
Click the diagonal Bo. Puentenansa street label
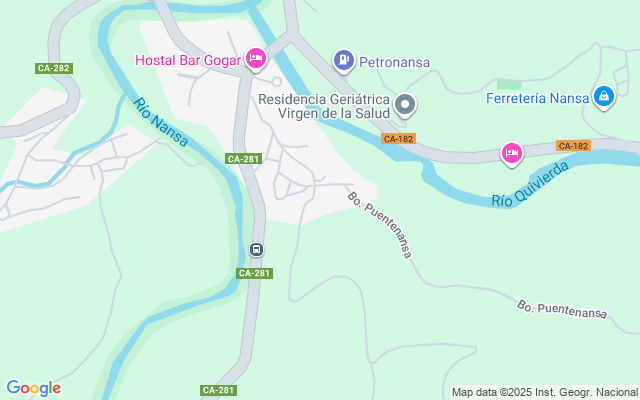[x=380, y=225]
